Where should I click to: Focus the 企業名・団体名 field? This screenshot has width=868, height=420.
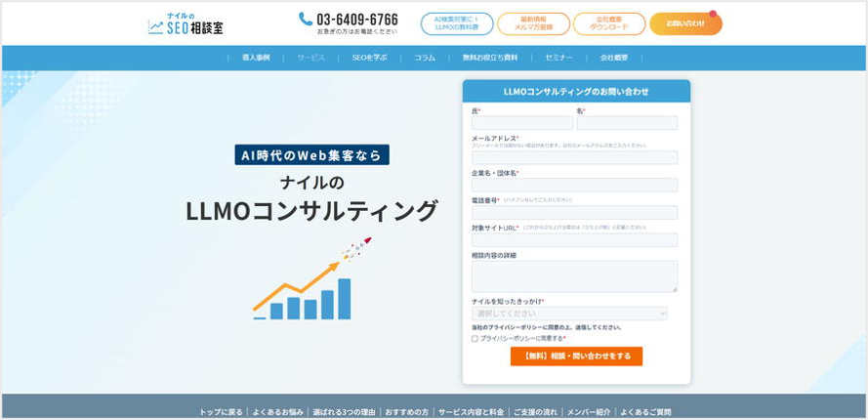(575, 185)
